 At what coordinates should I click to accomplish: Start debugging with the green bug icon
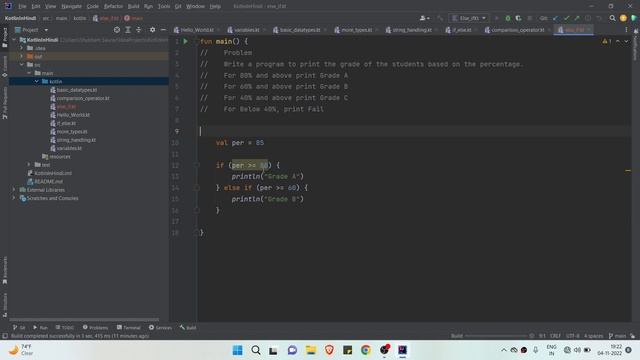point(508,18)
